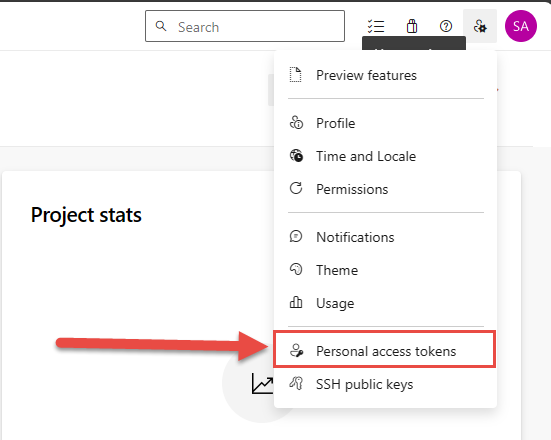Click the Search box

point(245,26)
